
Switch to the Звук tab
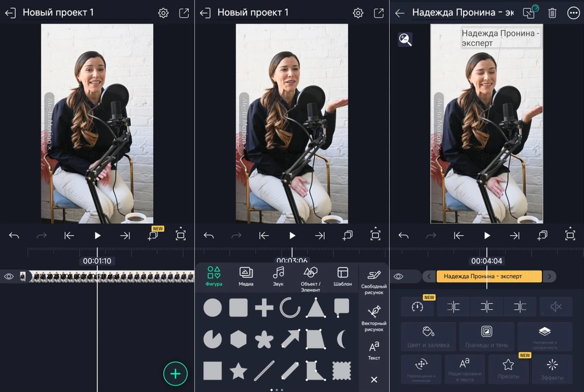pyautogui.click(x=279, y=276)
